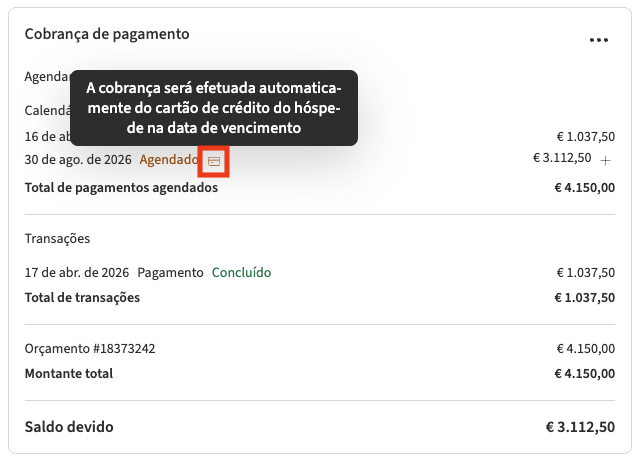Open Orçamento #18373242
The image size is (639, 460).
point(90,349)
